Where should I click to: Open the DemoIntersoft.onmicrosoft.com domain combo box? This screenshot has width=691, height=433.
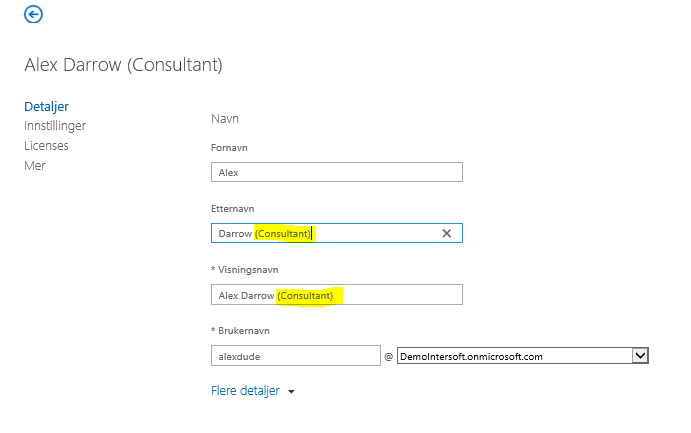[x=523, y=356]
